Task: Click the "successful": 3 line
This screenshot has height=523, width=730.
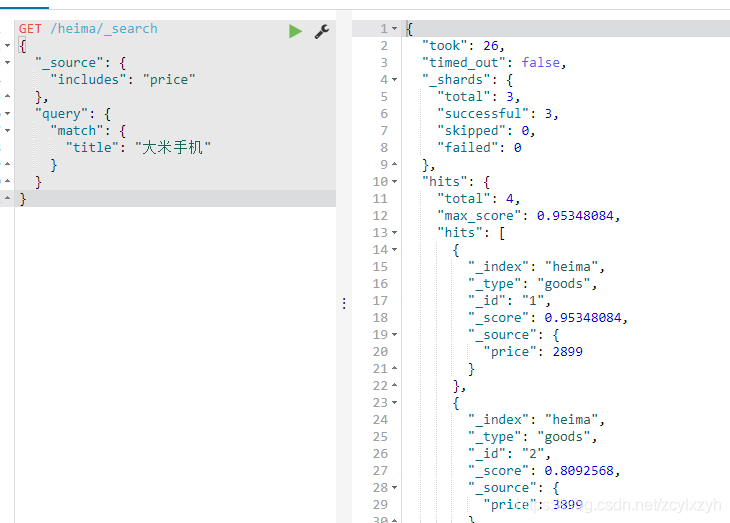Action: 498,114
